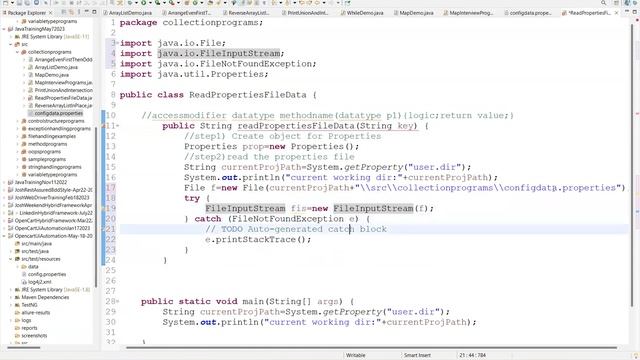Select configdata.properties in Package Explorer
The image size is (640, 360).
tap(58, 113)
